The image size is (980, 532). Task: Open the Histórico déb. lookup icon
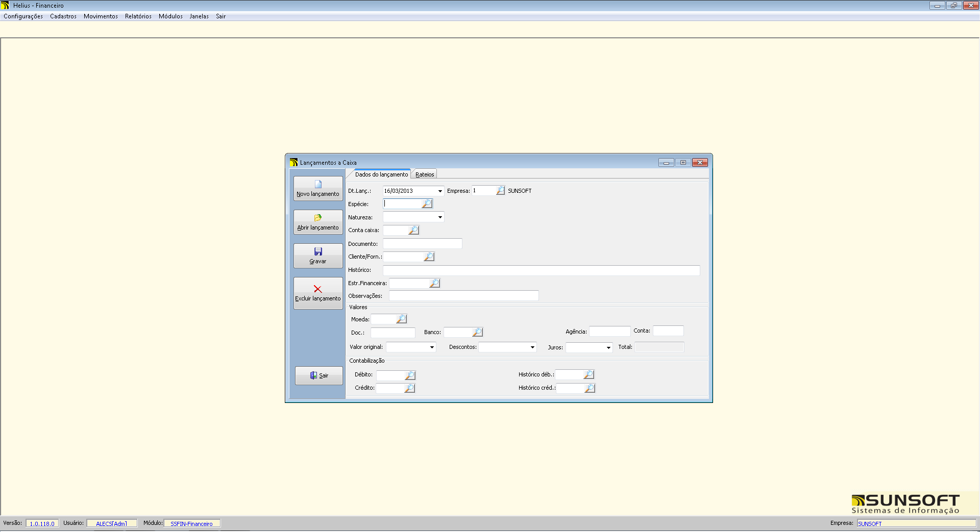click(589, 375)
